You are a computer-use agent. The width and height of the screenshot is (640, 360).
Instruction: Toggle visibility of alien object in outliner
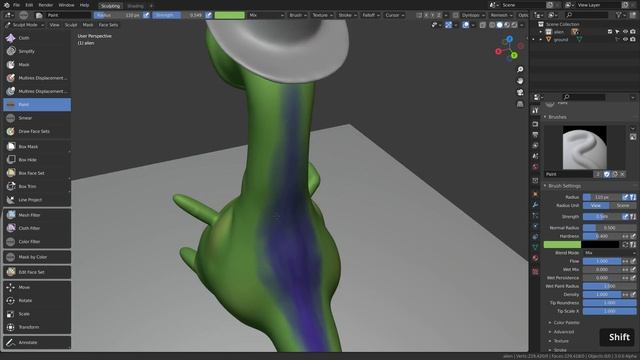point(625,32)
